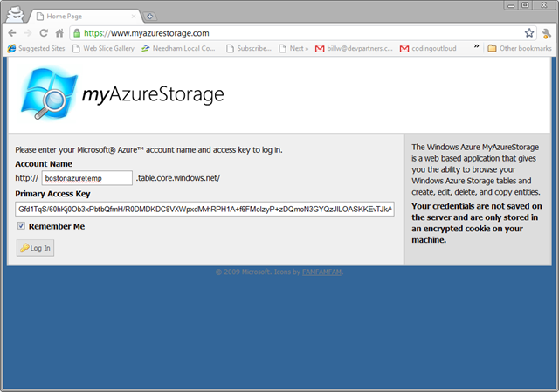Close the Home Page tab
Viewport: 559px width, 392px height.
(x=135, y=17)
